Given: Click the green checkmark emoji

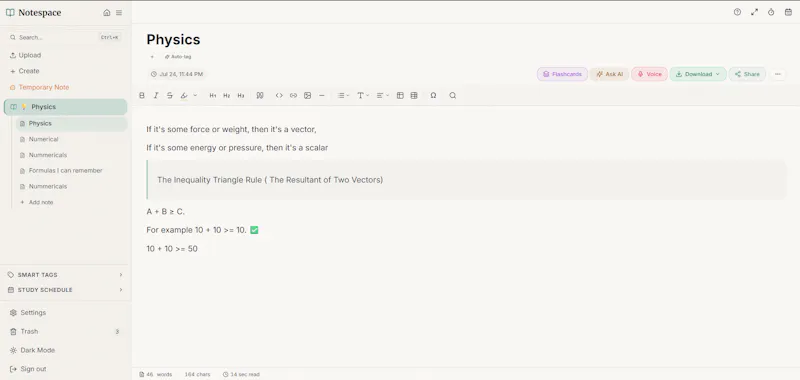Looking at the screenshot, I should coord(254,230).
